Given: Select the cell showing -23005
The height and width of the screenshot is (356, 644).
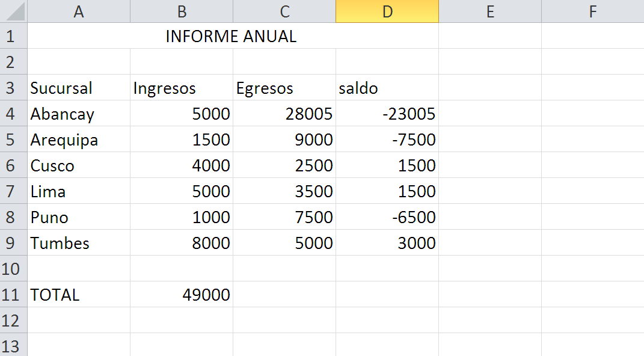Looking at the screenshot, I should pos(387,114).
